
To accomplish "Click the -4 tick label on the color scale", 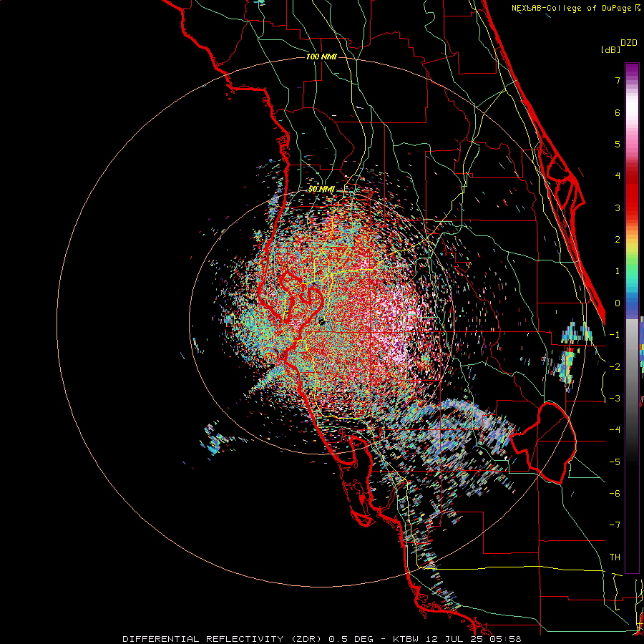I will [x=615, y=430].
